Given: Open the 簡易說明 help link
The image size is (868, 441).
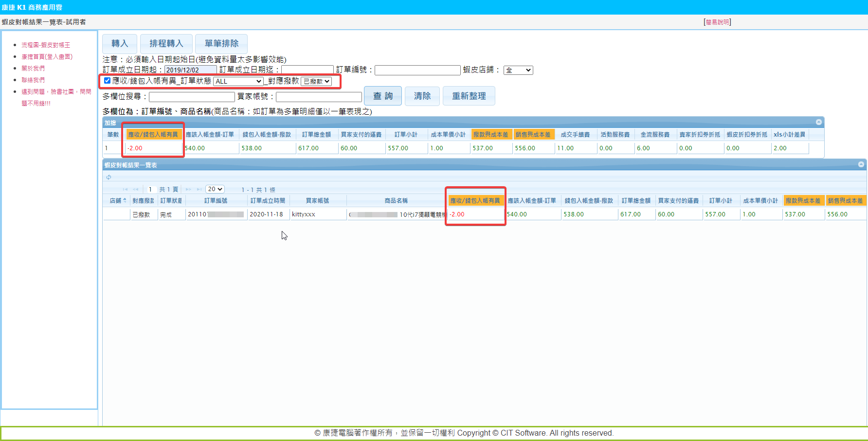Looking at the screenshot, I should (717, 22).
